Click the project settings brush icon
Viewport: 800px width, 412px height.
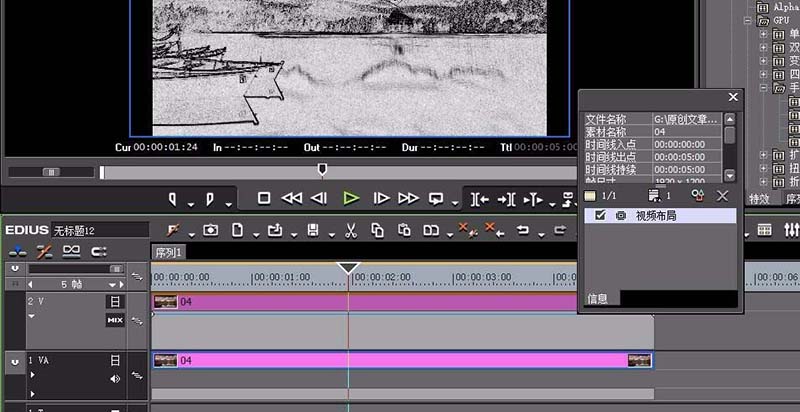[x=173, y=230]
